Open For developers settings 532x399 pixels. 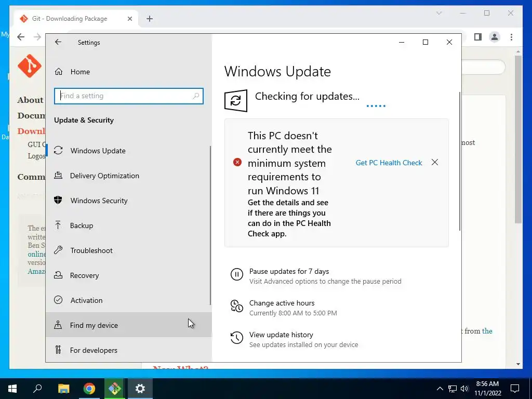tap(129, 350)
